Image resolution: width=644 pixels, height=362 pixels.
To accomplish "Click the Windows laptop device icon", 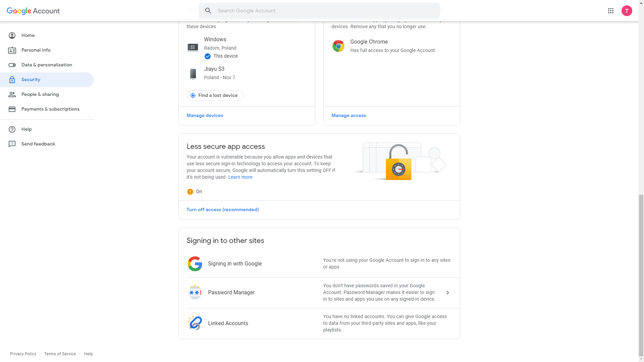I will point(193,48).
